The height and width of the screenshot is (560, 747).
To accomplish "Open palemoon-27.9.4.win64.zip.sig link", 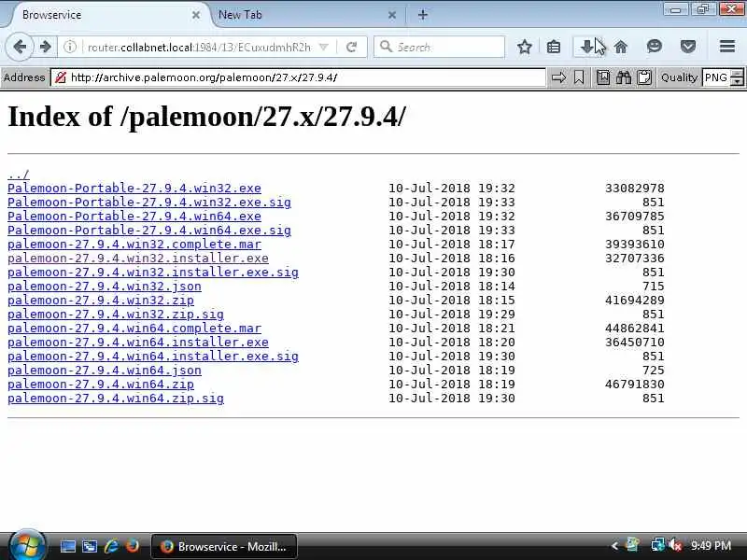I will 116,399.
